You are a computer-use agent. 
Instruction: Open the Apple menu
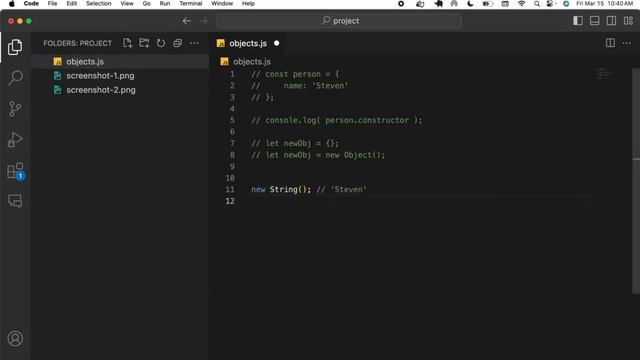click(x=12, y=4)
